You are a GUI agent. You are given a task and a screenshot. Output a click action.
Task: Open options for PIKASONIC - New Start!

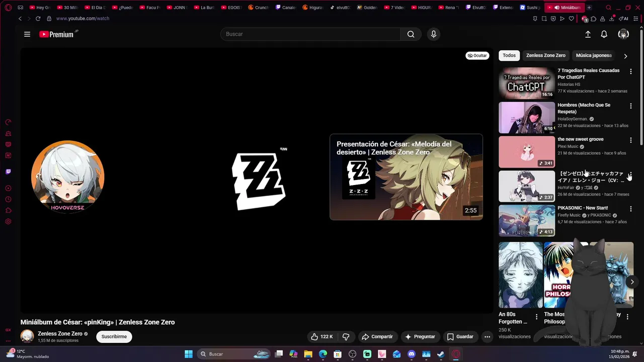[630, 209]
